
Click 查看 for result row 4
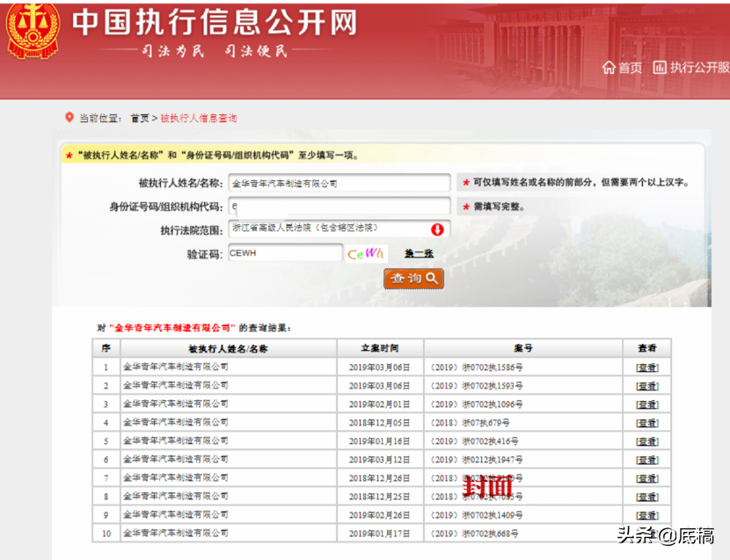coord(647,423)
